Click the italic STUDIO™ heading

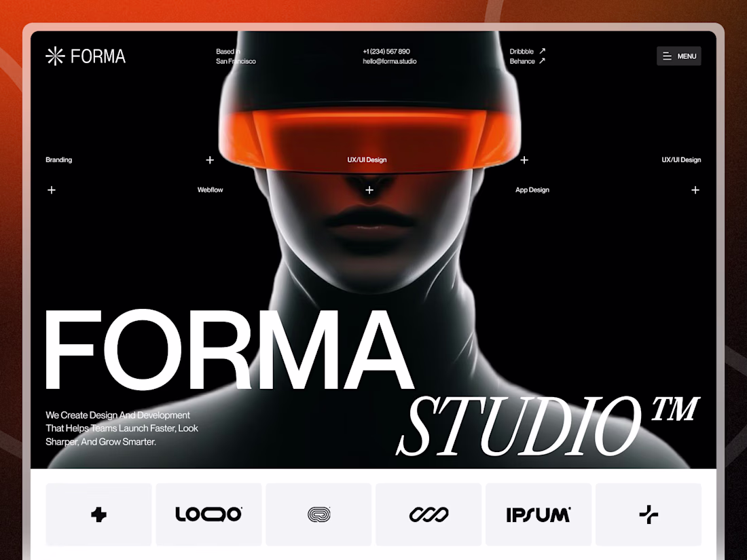[548, 426]
